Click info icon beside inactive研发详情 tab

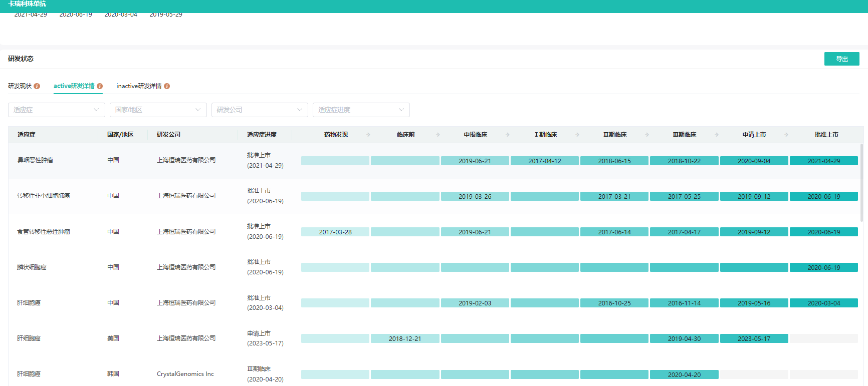coord(167,86)
